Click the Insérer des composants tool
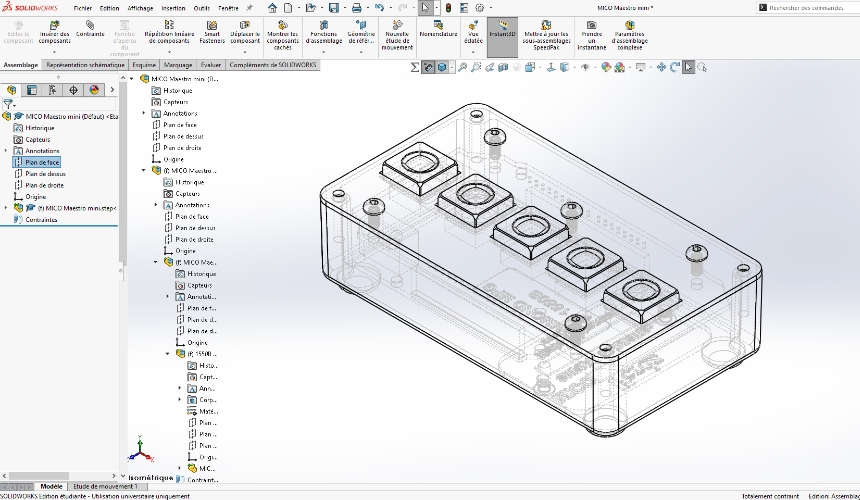 54,32
